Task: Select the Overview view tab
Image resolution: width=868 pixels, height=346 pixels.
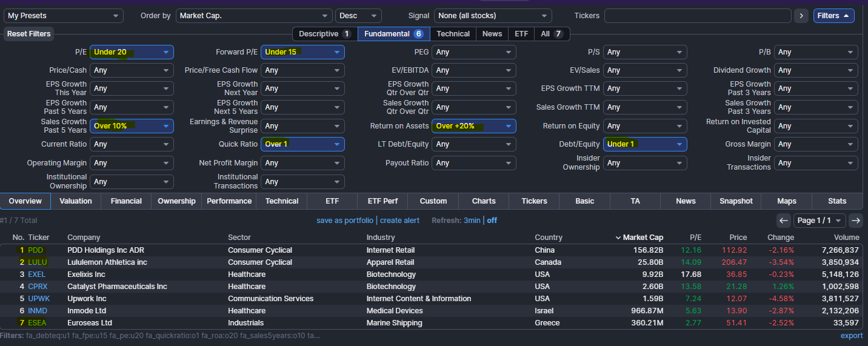Action: [25, 201]
